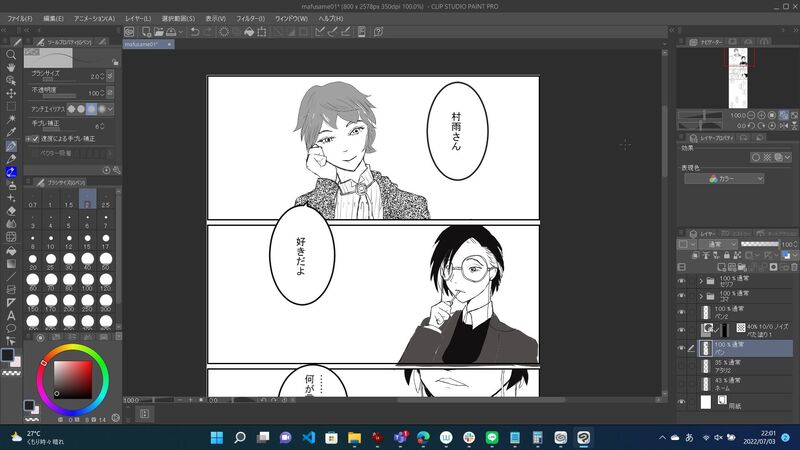Adjust the layer opacity slider
Screen dimensions: 800x450
tap(760, 244)
